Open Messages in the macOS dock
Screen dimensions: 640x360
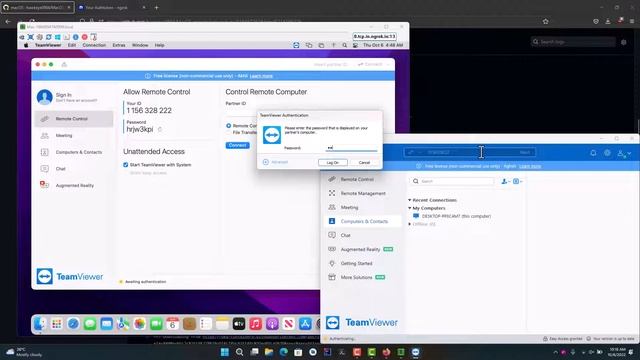pyautogui.click(x=90, y=324)
